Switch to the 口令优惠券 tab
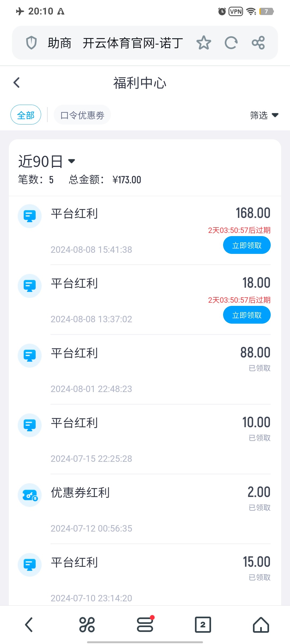Screen dimensions: 290x644 tap(82, 115)
